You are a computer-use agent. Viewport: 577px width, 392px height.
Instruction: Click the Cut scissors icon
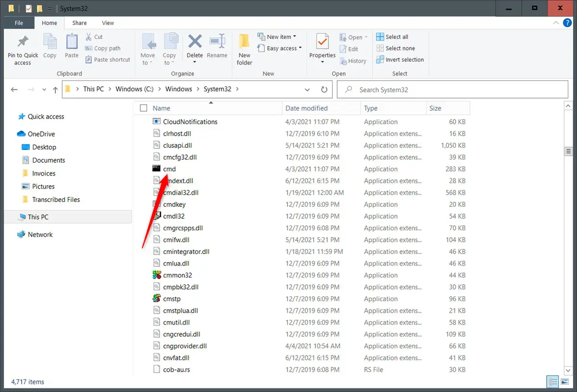88,37
